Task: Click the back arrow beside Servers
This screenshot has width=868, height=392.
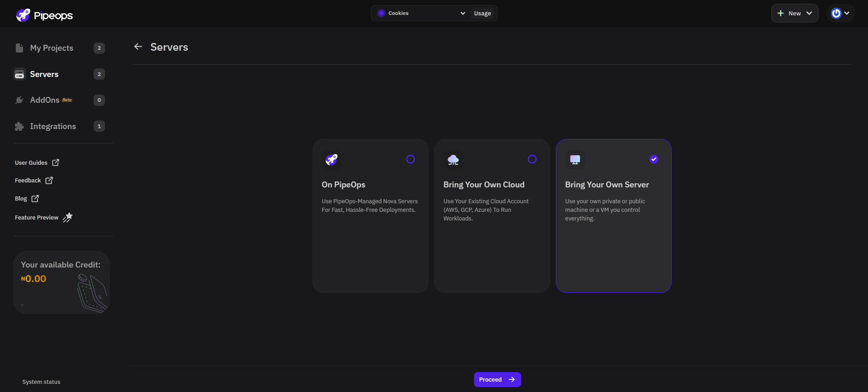Action: (138, 47)
